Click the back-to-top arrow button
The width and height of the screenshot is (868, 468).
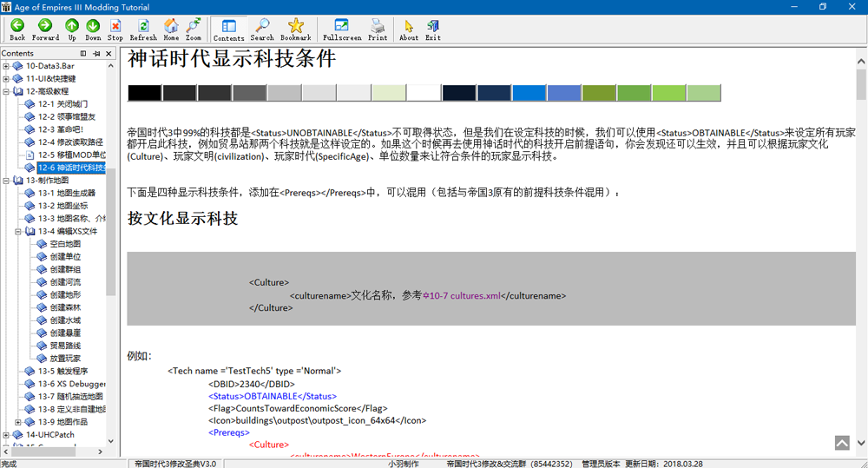pyautogui.click(x=842, y=443)
